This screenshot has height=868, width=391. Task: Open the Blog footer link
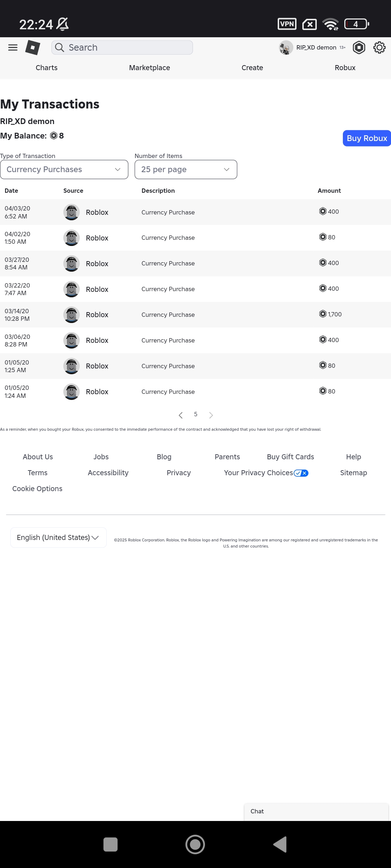click(x=164, y=457)
